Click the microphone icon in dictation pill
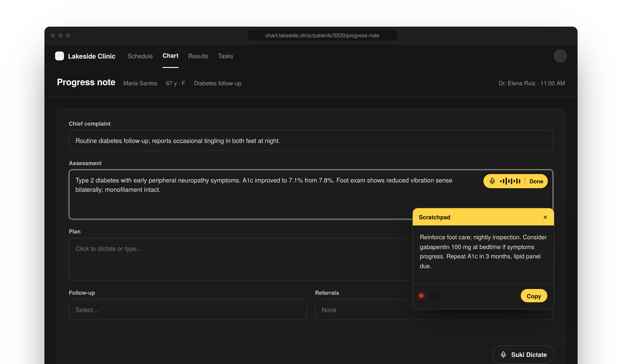This screenshot has height=364, width=622. pos(492,181)
